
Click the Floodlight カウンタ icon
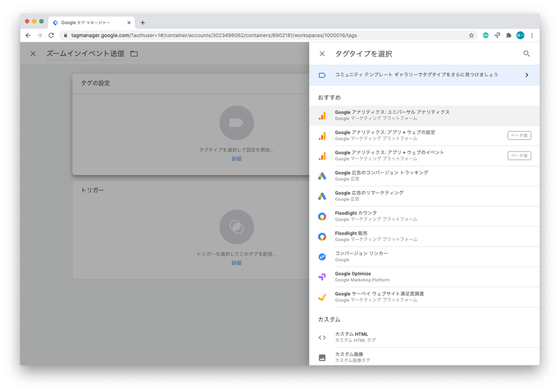click(x=322, y=217)
